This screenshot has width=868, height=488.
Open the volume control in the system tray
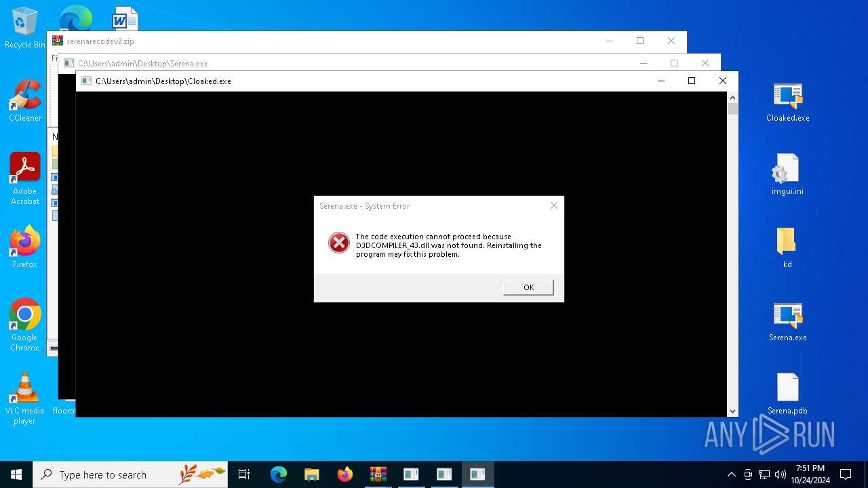point(781,474)
